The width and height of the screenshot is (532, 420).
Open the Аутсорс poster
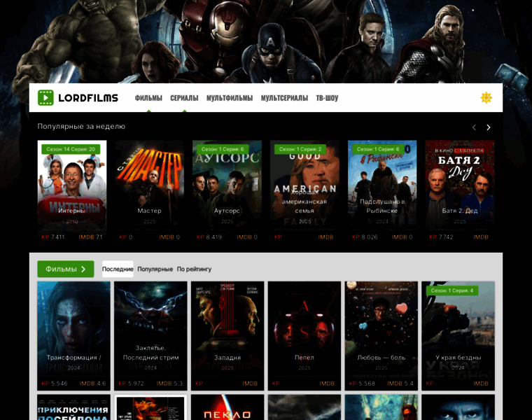point(227,190)
